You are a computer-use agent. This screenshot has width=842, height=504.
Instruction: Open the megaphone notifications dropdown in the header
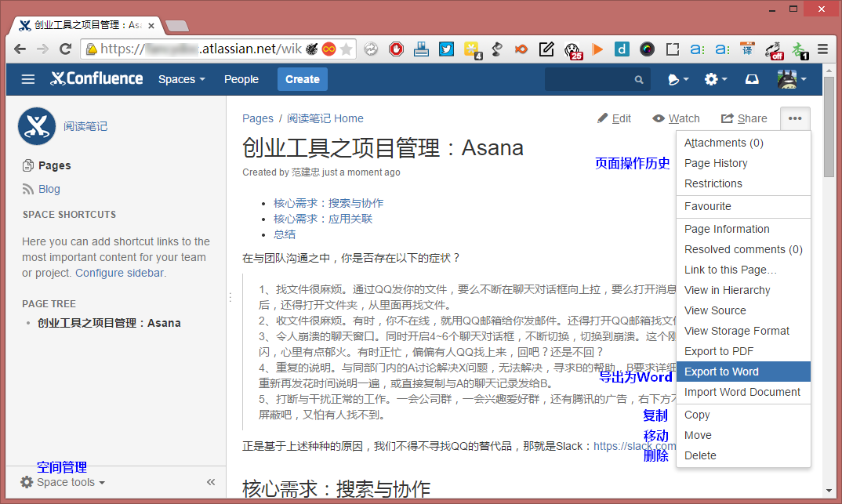pos(677,79)
